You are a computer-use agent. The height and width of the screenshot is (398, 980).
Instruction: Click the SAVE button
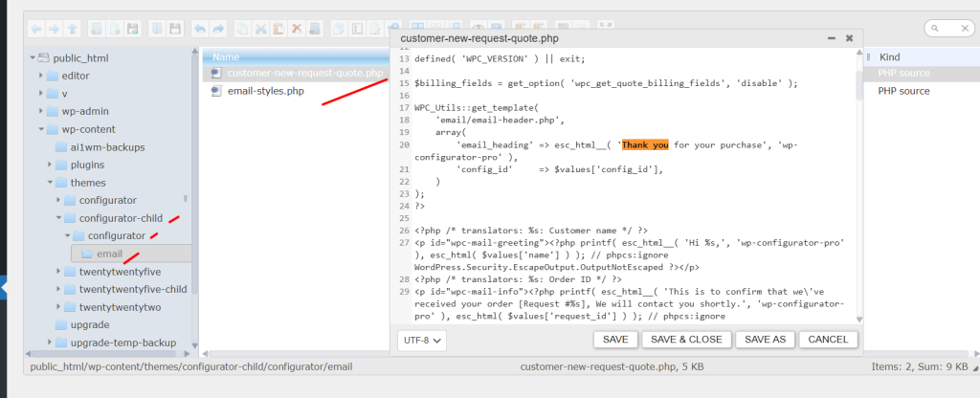(x=615, y=340)
